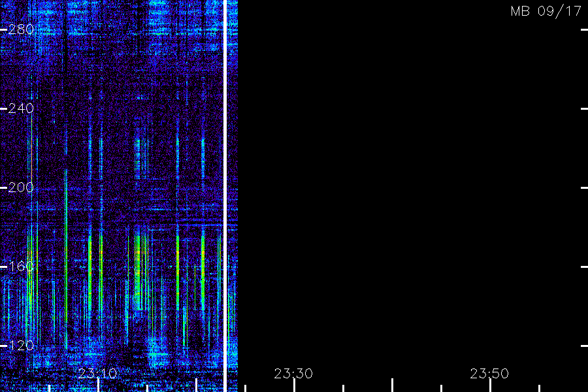
Task: Click the 23:30 time axis label
Action: [293, 374]
